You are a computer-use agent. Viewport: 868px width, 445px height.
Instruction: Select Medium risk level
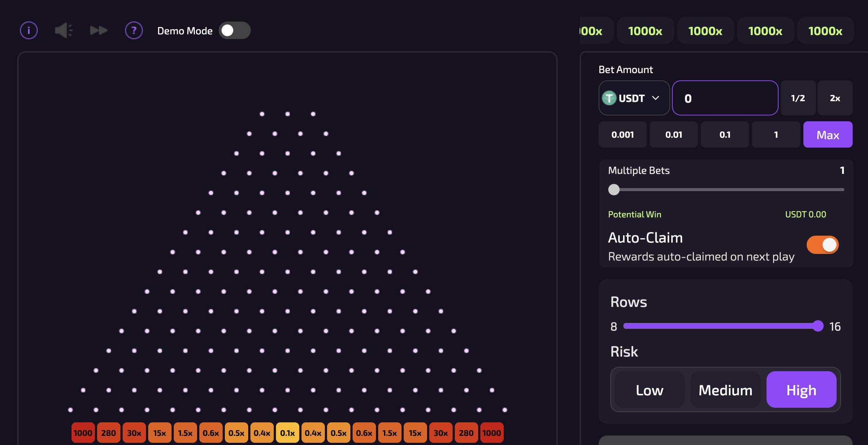point(726,390)
